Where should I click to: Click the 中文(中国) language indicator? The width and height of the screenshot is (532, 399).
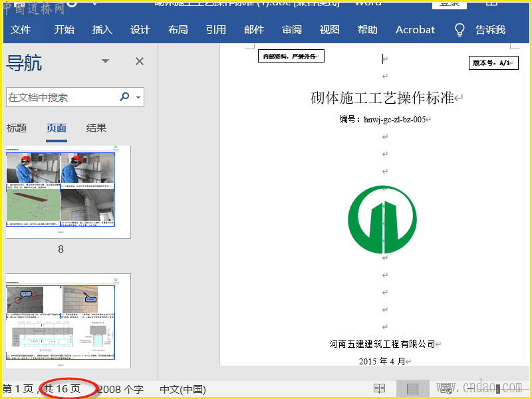click(x=183, y=389)
